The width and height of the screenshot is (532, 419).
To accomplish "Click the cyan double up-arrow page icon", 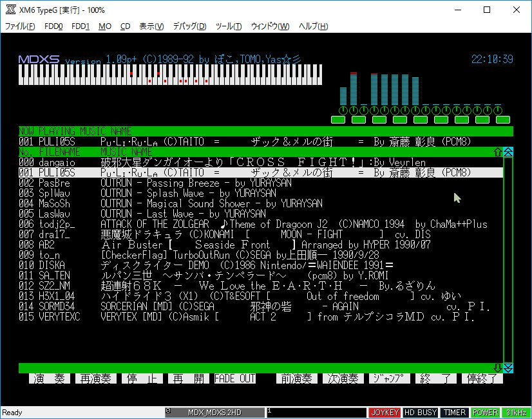I will [508, 152].
